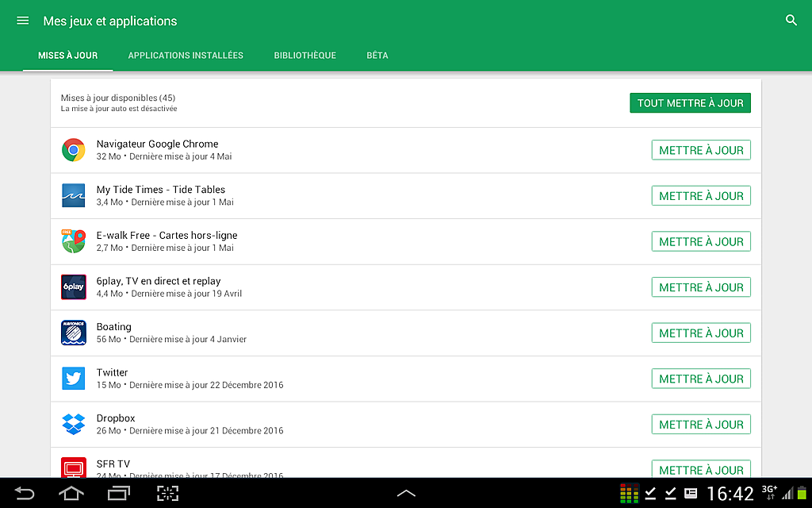Viewport: 812px width, 508px height.
Task: Open the hamburger navigation menu
Action: click(x=22, y=21)
